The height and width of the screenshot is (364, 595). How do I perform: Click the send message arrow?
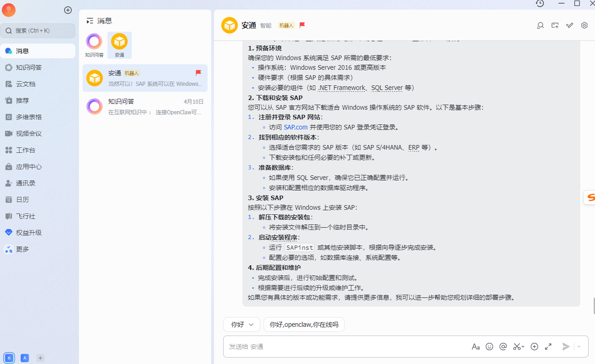pyautogui.click(x=566, y=347)
